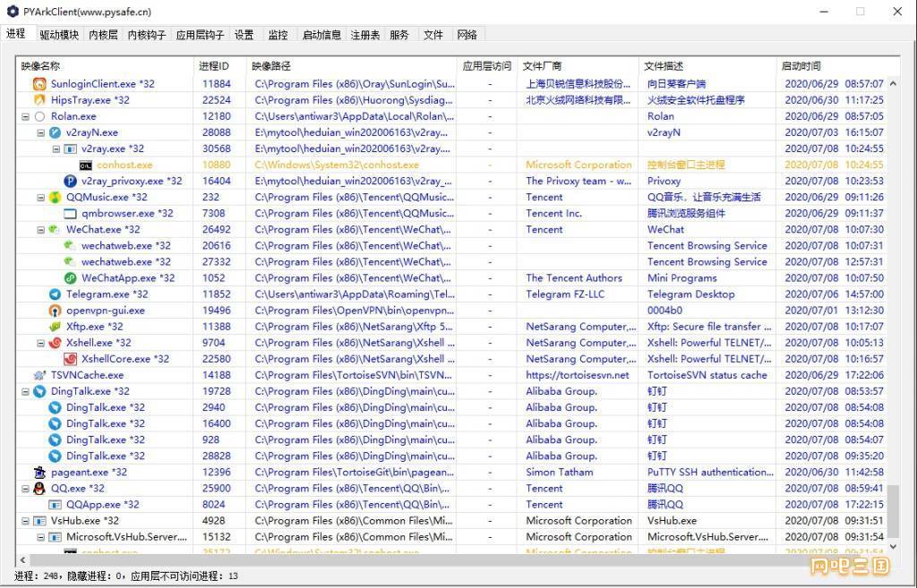The width and height of the screenshot is (917, 588).
Task: Click the DingTalk.exe icon with PID 2940
Action: (x=55, y=407)
